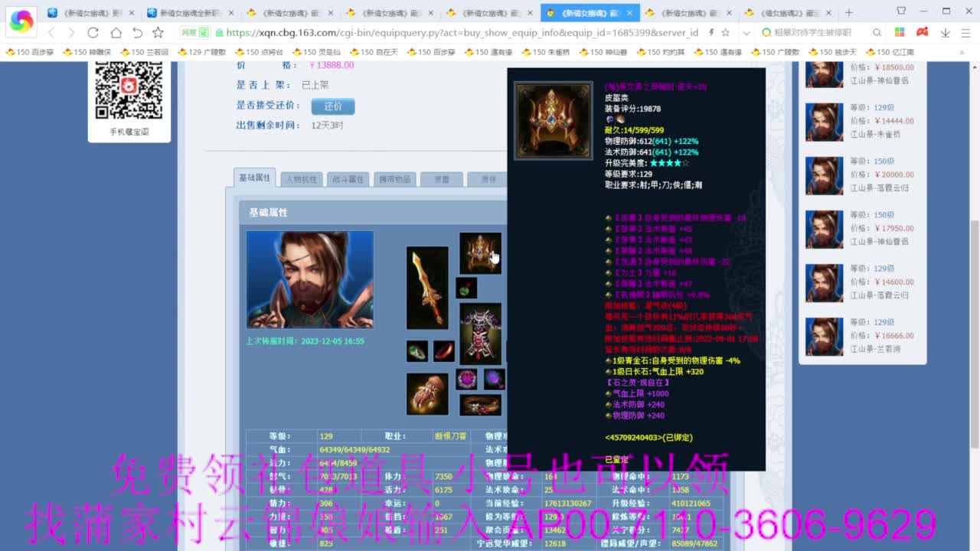The height and width of the screenshot is (551, 980).
Task: Switch to the 灵兽 tab
Action: [442, 179]
